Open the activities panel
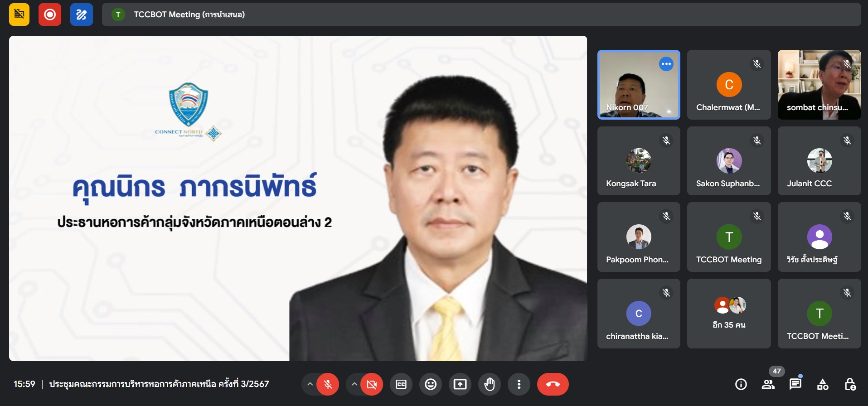 (x=823, y=384)
